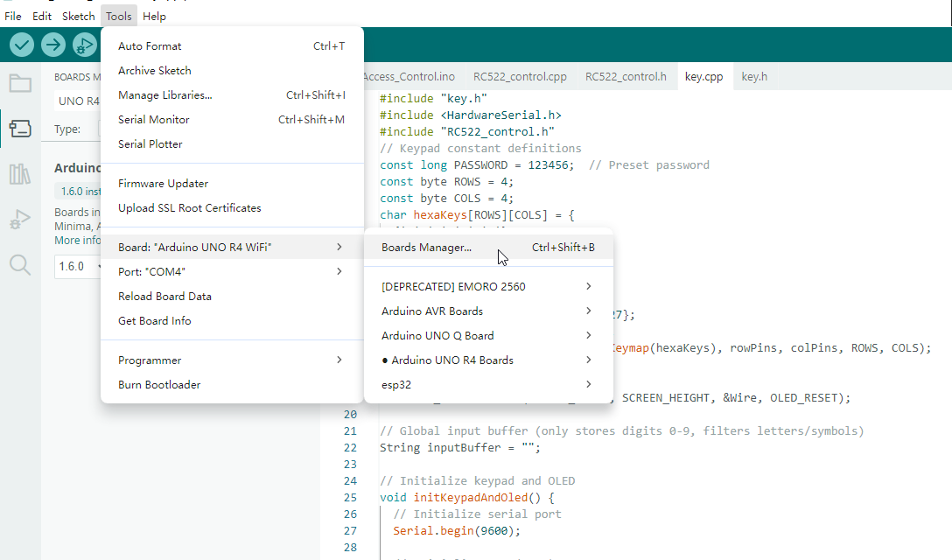Click line number 21 in the gutter
952x560 pixels.
point(350,431)
